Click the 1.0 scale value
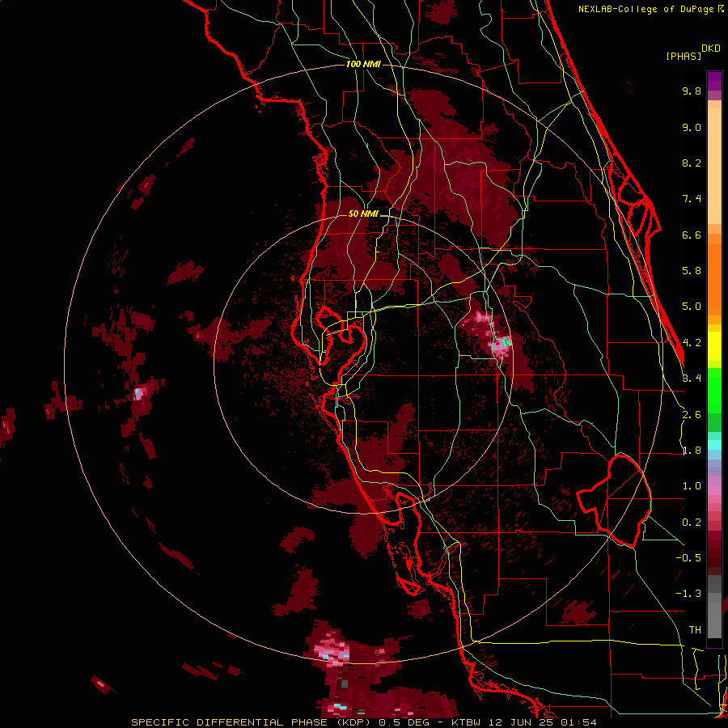728x728 pixels. click(x=692, y=486)
